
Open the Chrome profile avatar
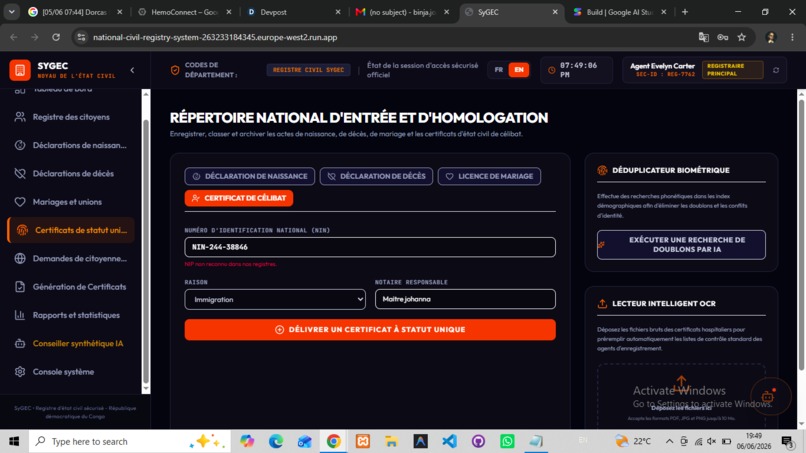pyautogui.click(x=770, y=37)
